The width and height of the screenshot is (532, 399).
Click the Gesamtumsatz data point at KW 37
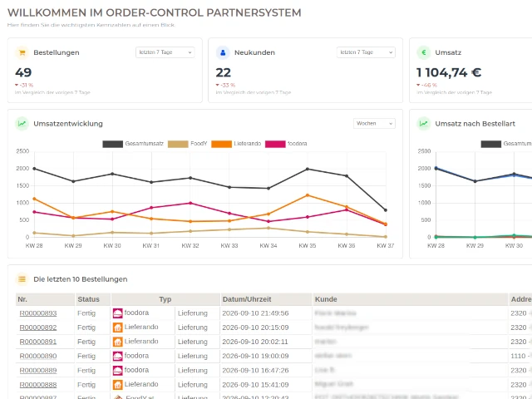click(x=386, y=210)
